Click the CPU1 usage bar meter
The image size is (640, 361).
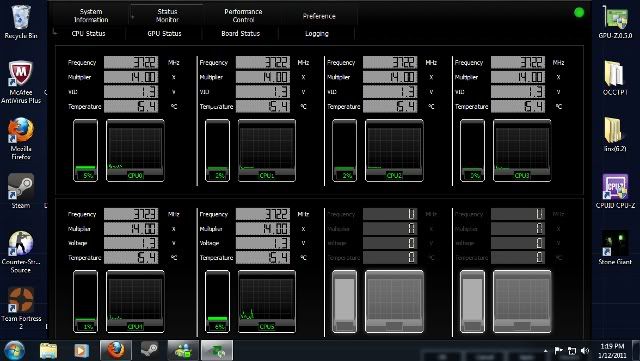point(217,150)
